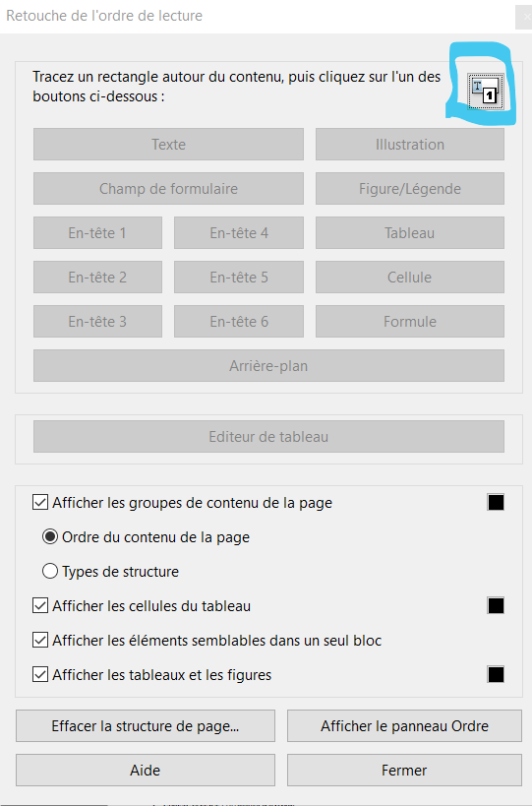Image resolution: width=532 pixels, height=806 pixels.
Task: Click the Arrière-plan button
Action: tap(268, 366)
